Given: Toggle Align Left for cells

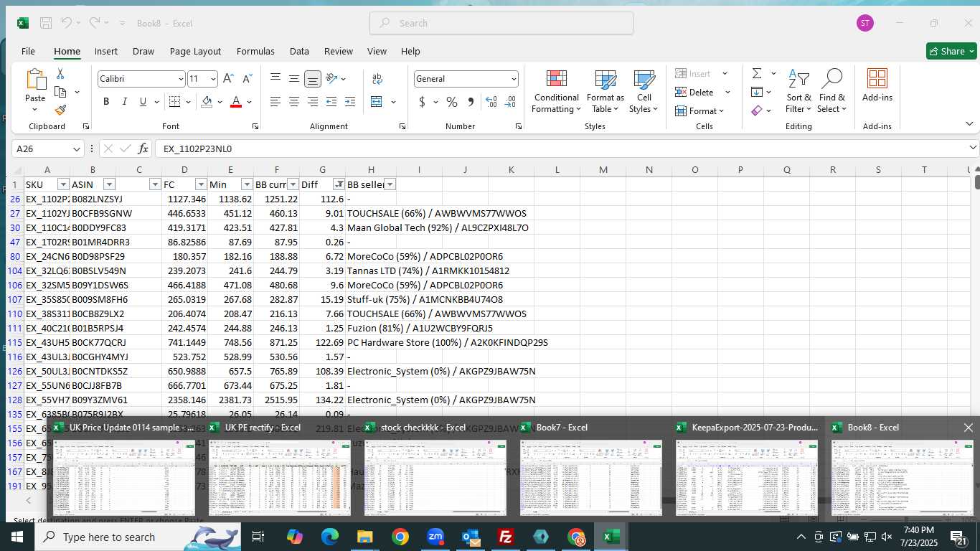Looking at the screenshot, I should [275, 102].
